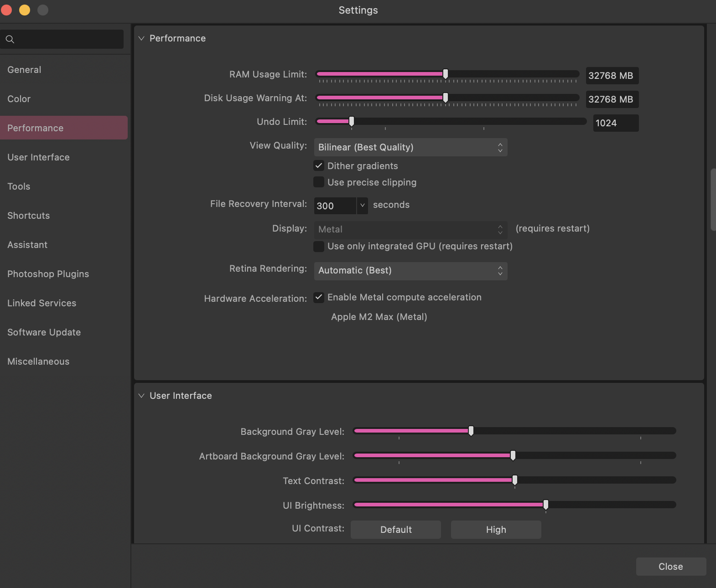This screenshot has width=716, height=588.
Task: Disable Metal compute acceleration checkbox
Action: [x=319, y=298]
